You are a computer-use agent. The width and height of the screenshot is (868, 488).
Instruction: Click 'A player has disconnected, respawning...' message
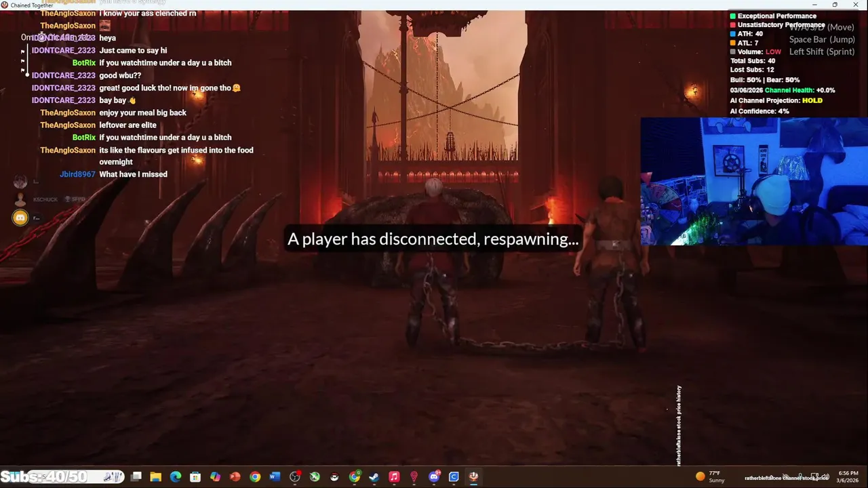[x=433, y=239]
